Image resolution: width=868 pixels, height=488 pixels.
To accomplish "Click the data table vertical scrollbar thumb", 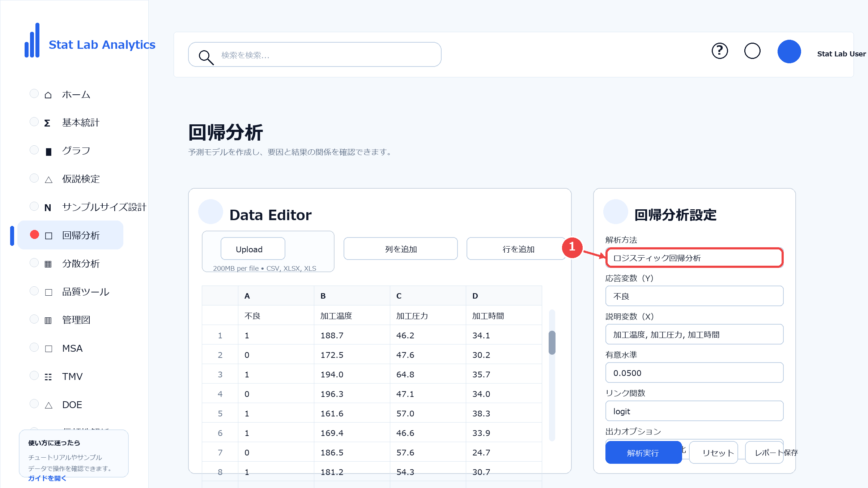I will point(552,343).
